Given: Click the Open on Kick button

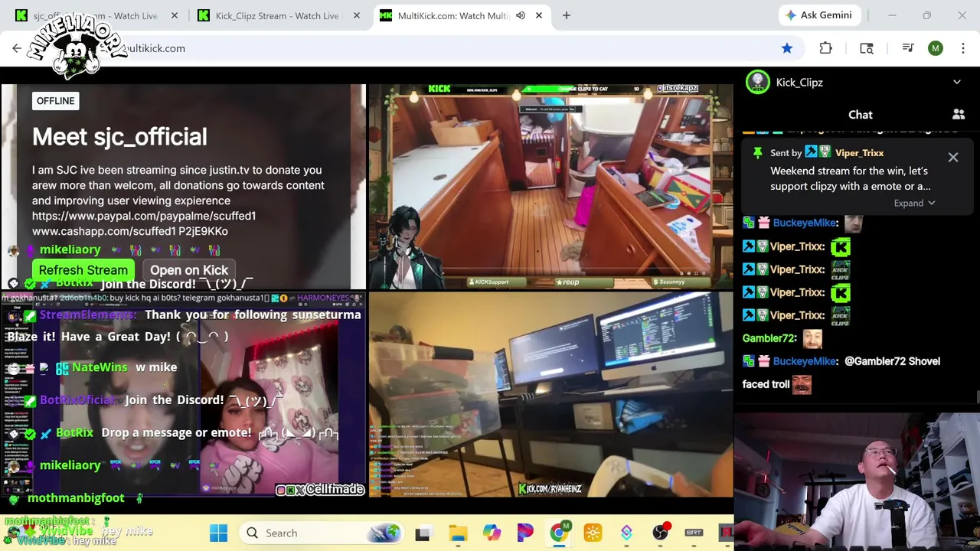Looking at the screenshot, I should tap(189, 270).
